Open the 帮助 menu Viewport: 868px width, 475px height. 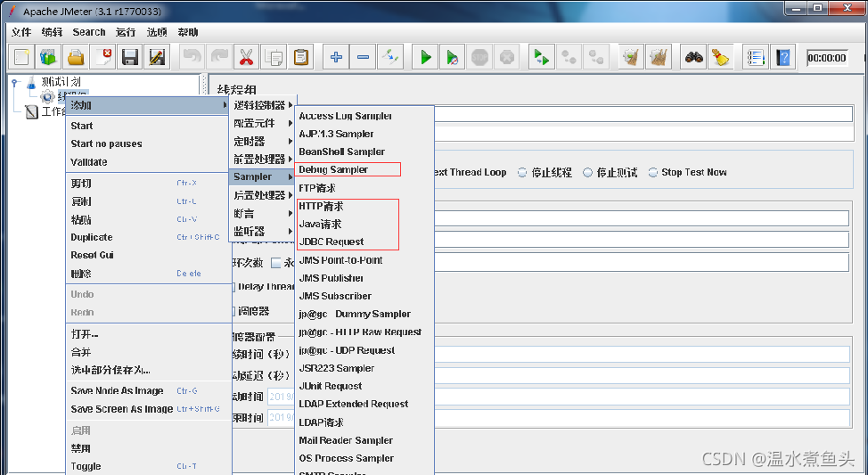188,32
